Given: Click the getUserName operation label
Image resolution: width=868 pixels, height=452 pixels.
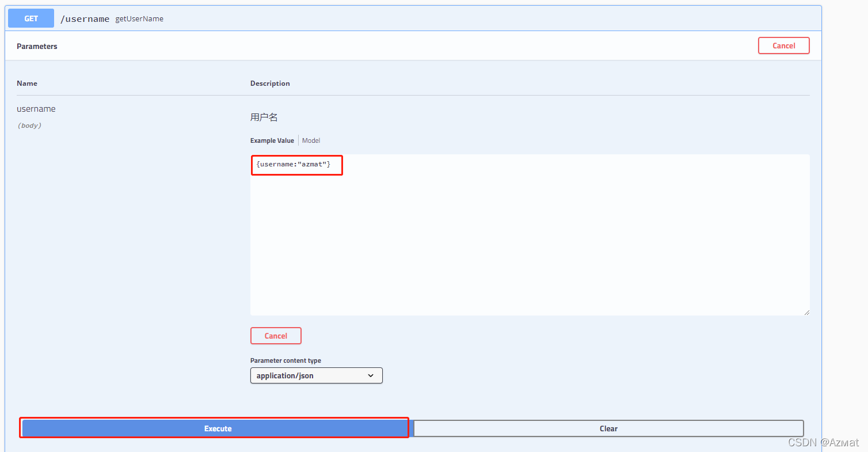Looking at the screenshot, I should pyautogui.click(x=139, y=19).
